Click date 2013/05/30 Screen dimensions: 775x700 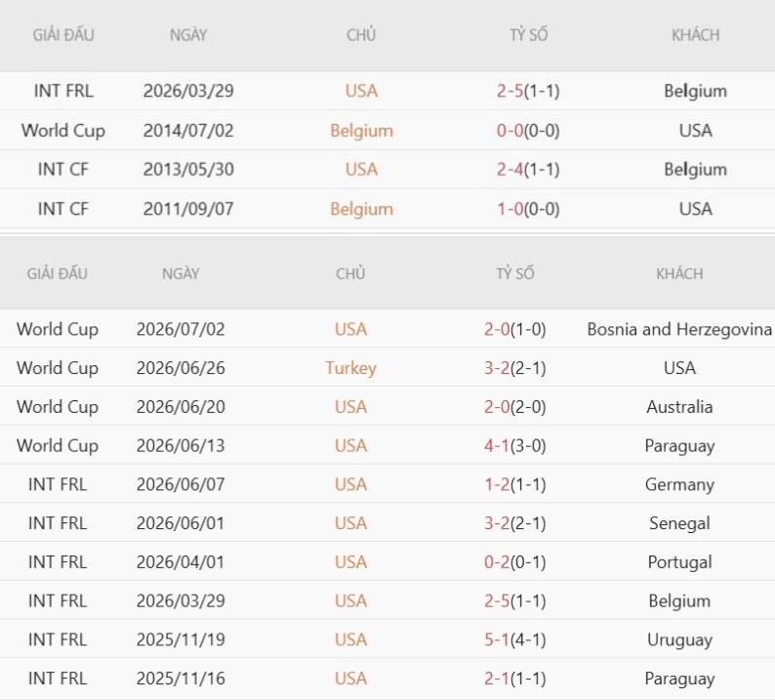tap(188, 169)
